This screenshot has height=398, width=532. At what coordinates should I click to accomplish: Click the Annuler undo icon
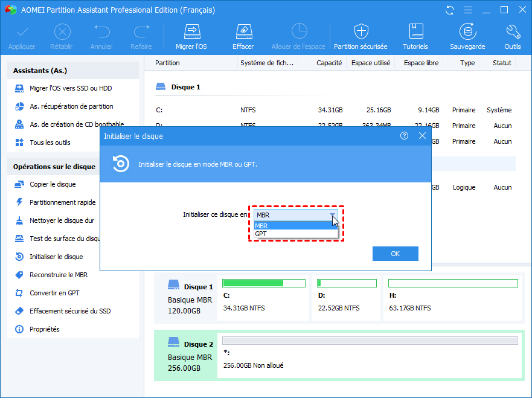pos(102,31)
